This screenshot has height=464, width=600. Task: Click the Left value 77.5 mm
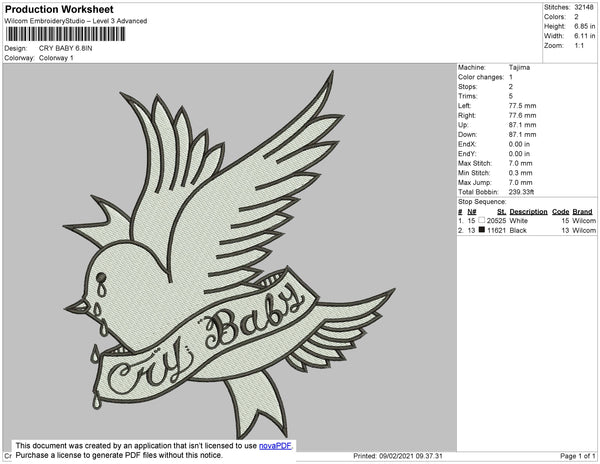pyautogui.click(x=522, y=106)
